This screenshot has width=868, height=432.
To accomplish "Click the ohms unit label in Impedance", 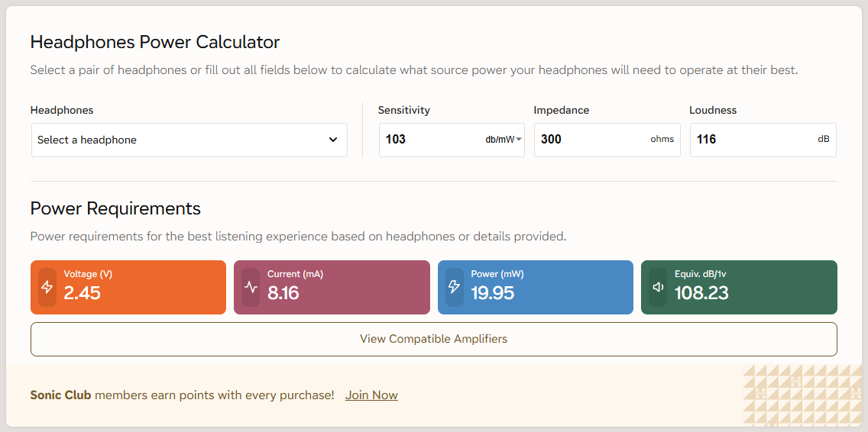I will [x=662, y=140].
